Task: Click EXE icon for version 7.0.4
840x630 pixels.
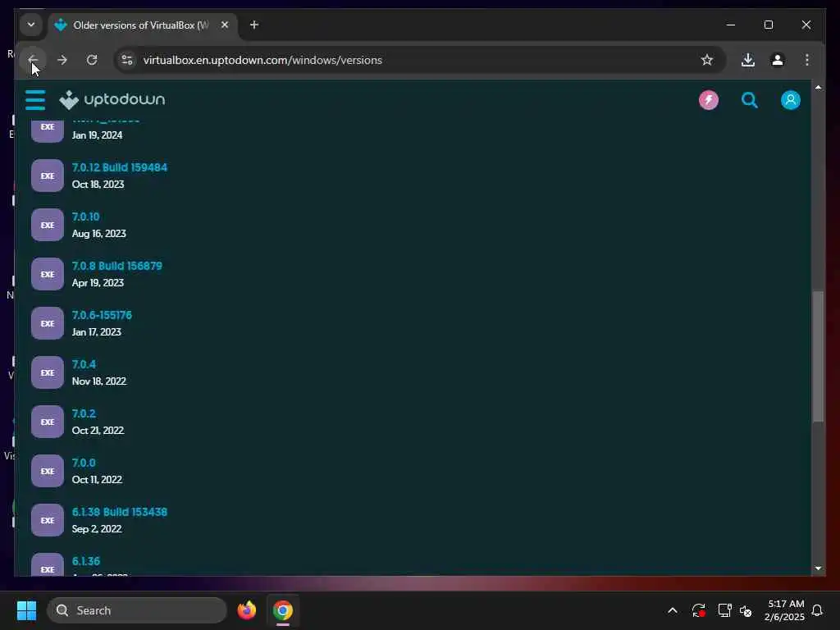Action: [47, 373]
